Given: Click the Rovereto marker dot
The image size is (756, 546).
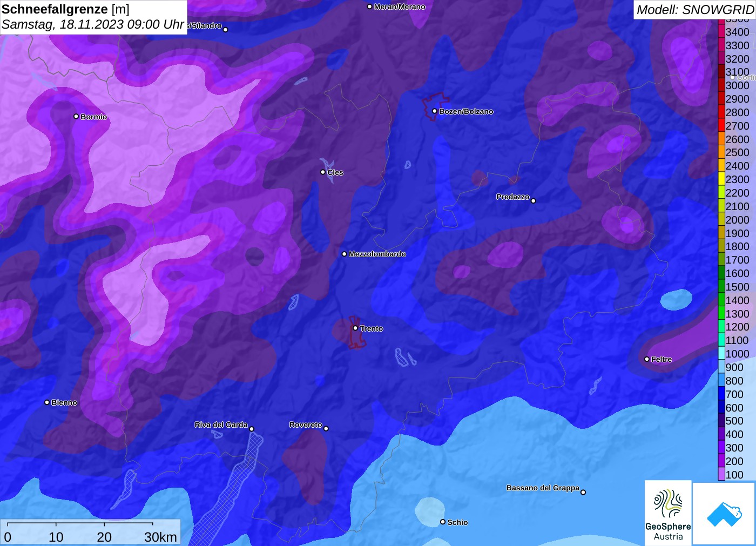Looking at the screenshot, I should [x=326, y=429].
